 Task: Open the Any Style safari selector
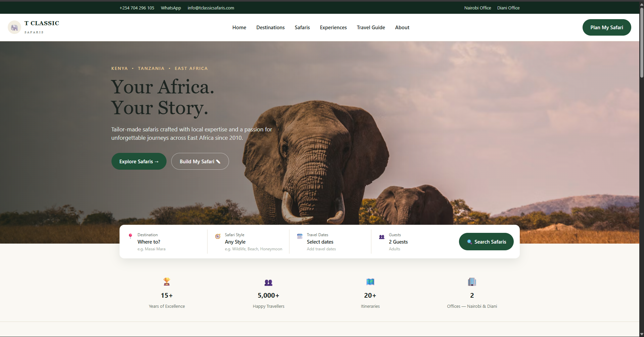tap(248, 242)
